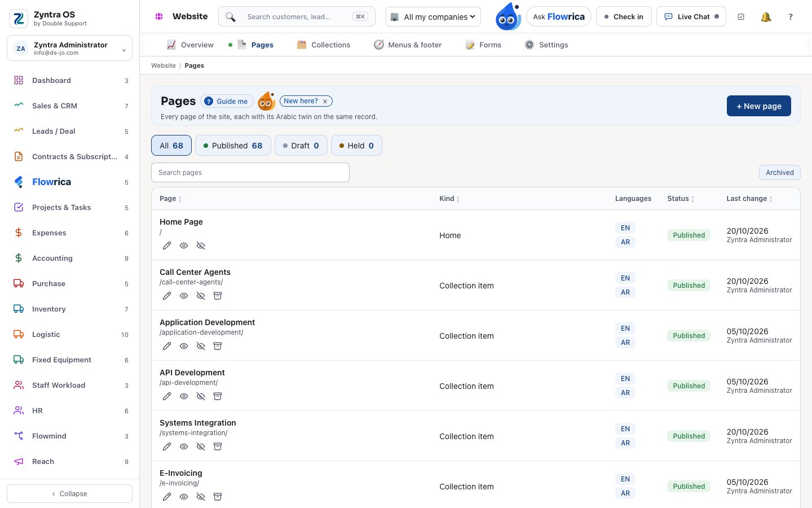
Task: Preview the Call Center Agents page
Action: pos(184,296)
